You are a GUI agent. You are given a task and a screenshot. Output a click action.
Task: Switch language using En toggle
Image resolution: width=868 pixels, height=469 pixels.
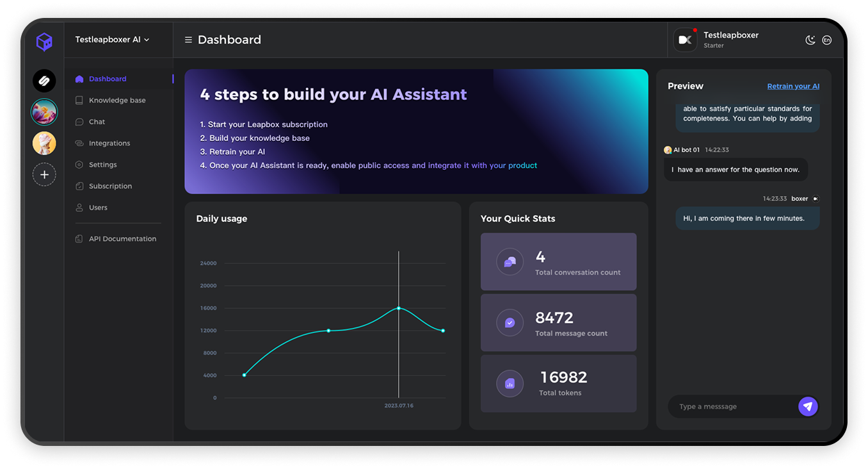[826, 40]
